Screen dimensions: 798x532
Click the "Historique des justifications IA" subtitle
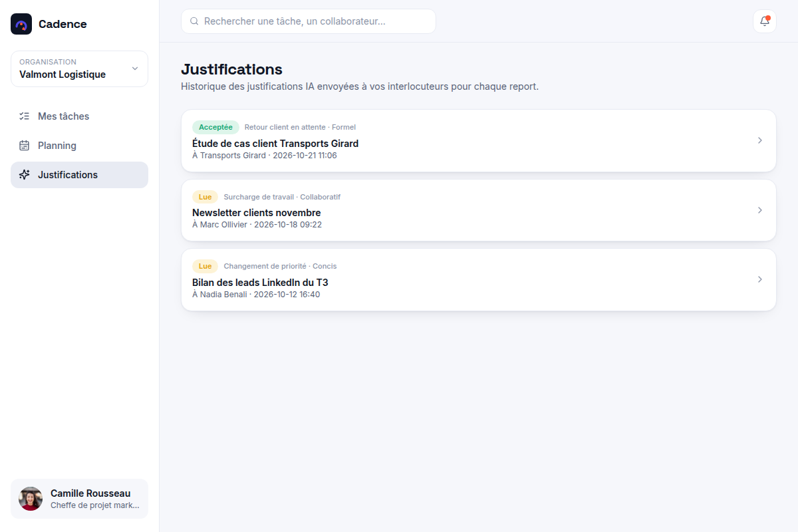tap(360, 87)
